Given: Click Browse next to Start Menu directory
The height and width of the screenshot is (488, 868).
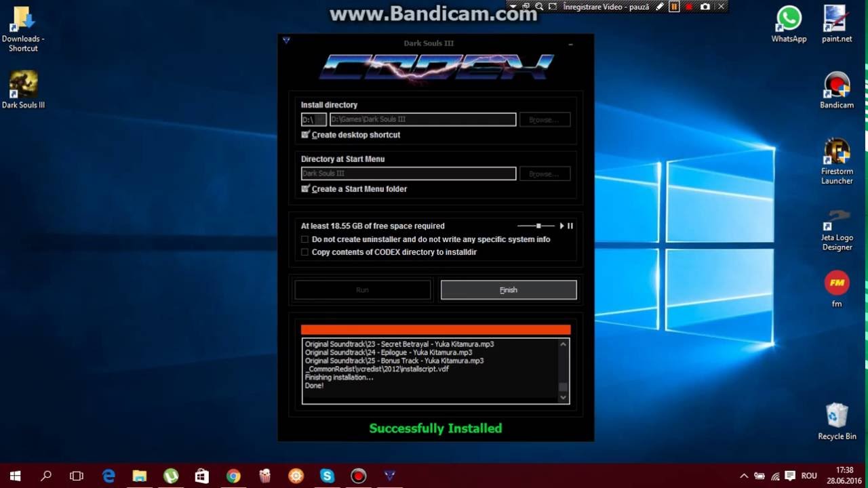Looking at the screenshot, I should click(545, 174).
